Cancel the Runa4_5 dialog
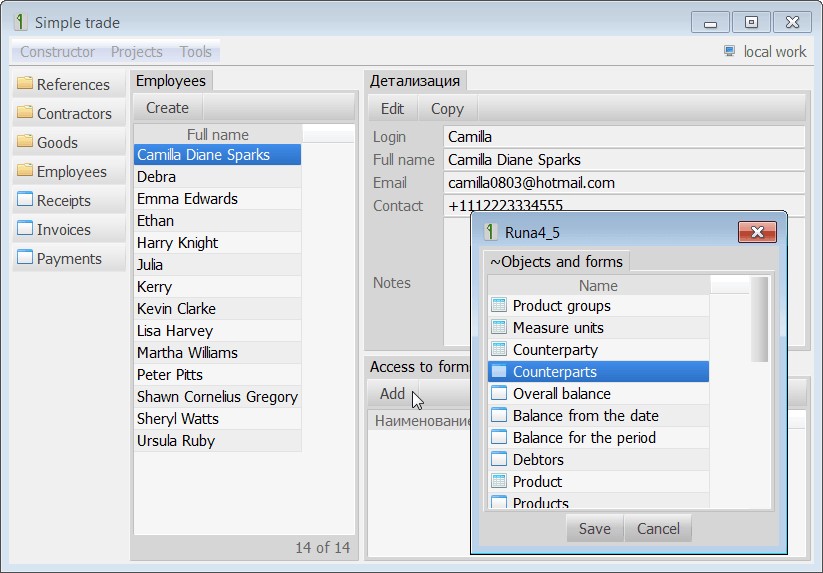 click(x=657, y=529)
